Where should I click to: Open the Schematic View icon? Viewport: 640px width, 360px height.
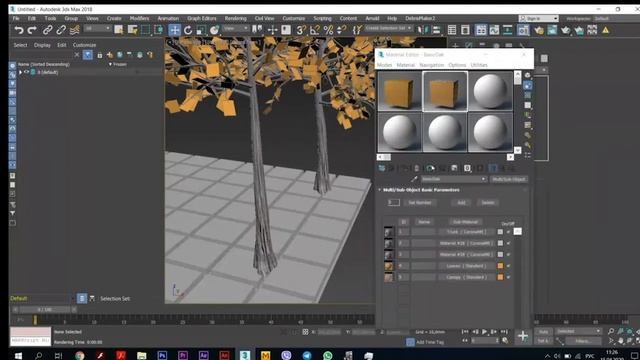pyautogui.click(x=508, y=30)
